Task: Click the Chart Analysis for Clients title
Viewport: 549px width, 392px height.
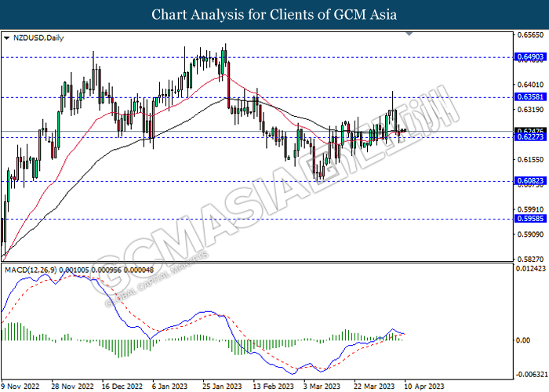Action: click(x=274, y=15)
